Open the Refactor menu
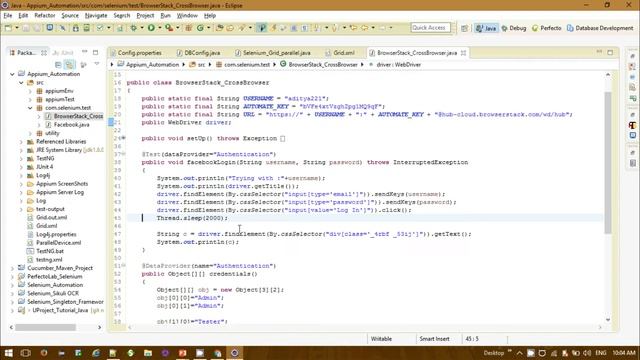 click(44, 16)
